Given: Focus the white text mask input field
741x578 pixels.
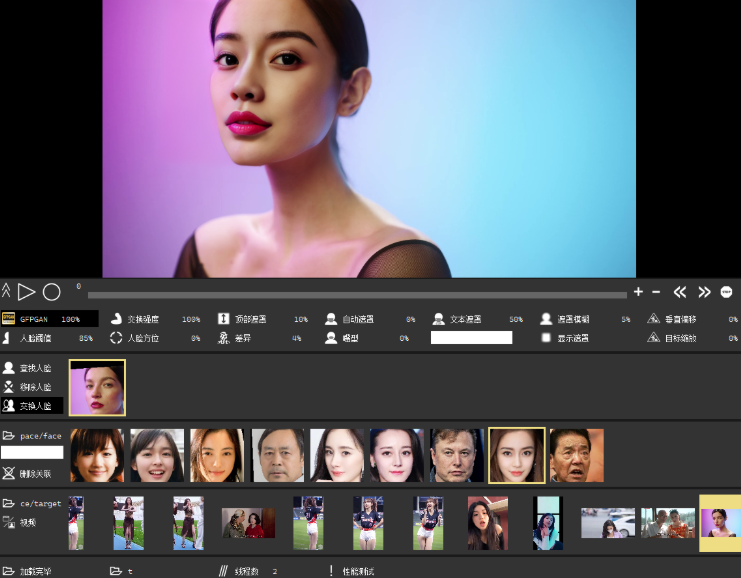Looking at the screenshot, I should (471, 337).
